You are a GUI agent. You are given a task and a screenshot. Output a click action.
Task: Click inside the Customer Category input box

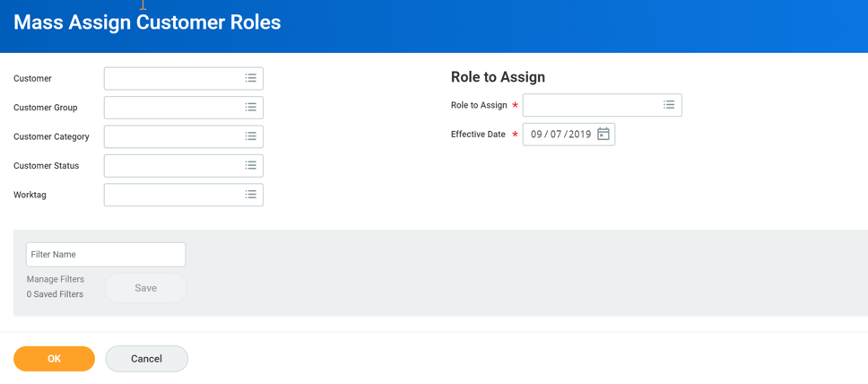(x=183, y=136)
